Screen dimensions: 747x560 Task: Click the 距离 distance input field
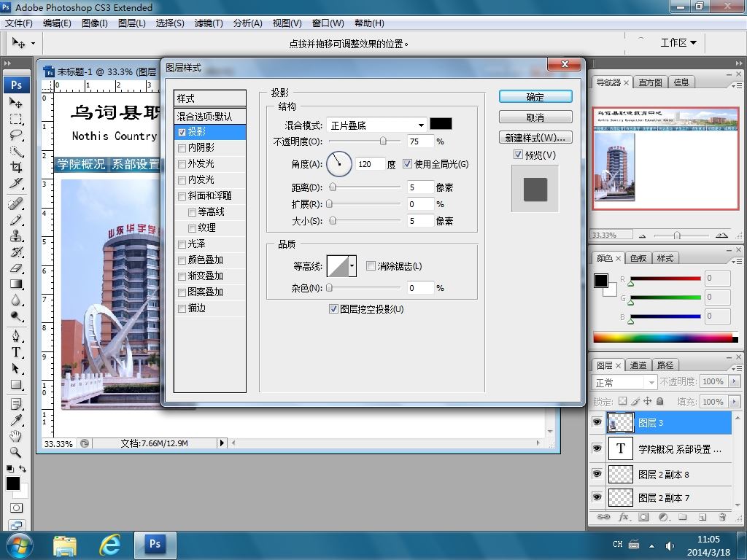[420, 187]
